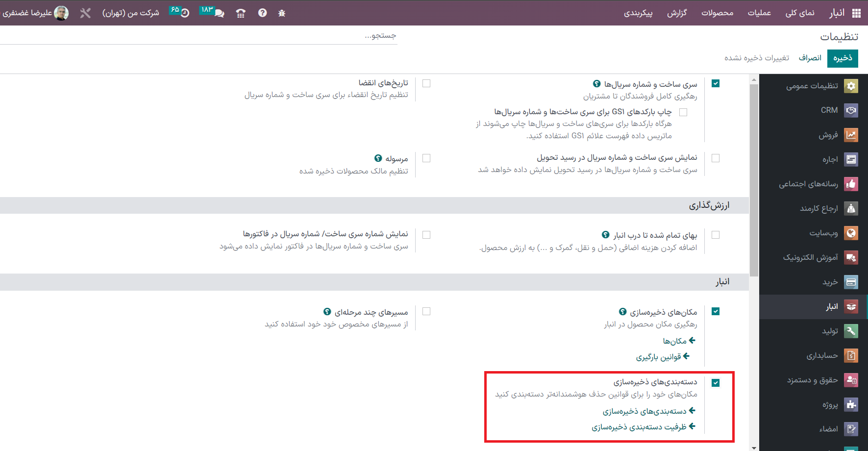Open CRM sidebar icon
The width and height of the screenshot is (868, 451).
pyautogui.click(x=851, y=110)
